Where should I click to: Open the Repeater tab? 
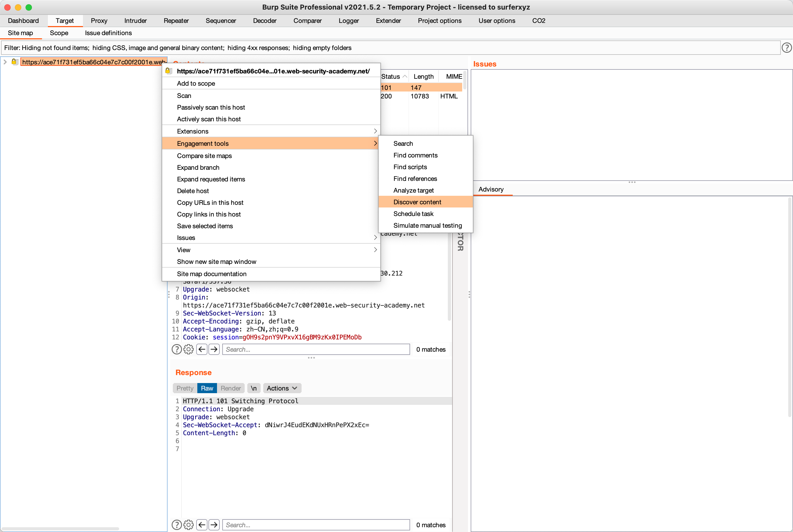[176, 21]
